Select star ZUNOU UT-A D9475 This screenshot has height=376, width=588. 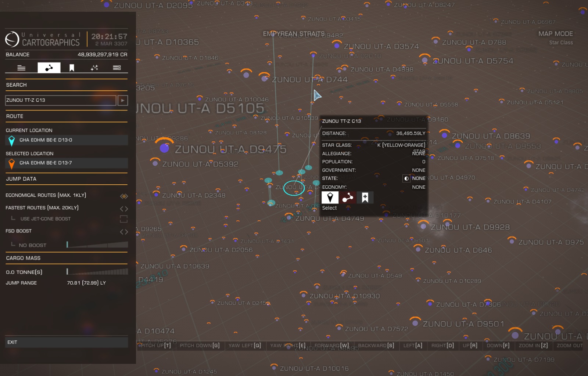click(x=164, y=148)
